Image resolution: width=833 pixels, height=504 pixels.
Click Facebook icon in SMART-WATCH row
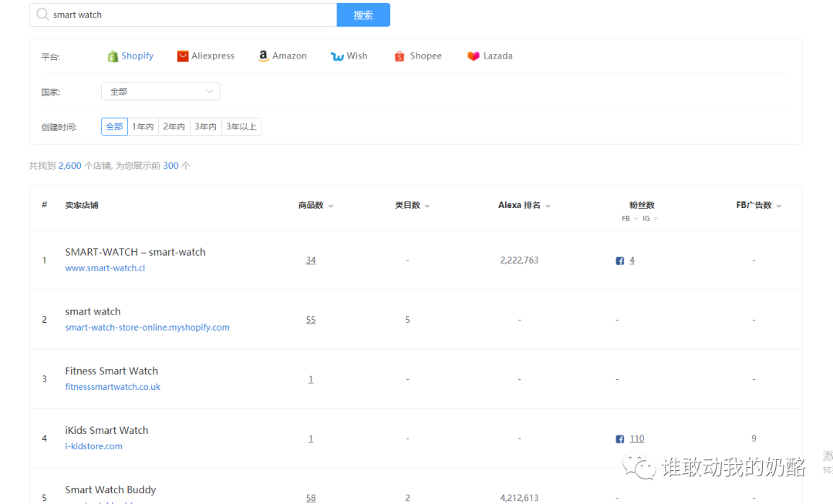619,260
